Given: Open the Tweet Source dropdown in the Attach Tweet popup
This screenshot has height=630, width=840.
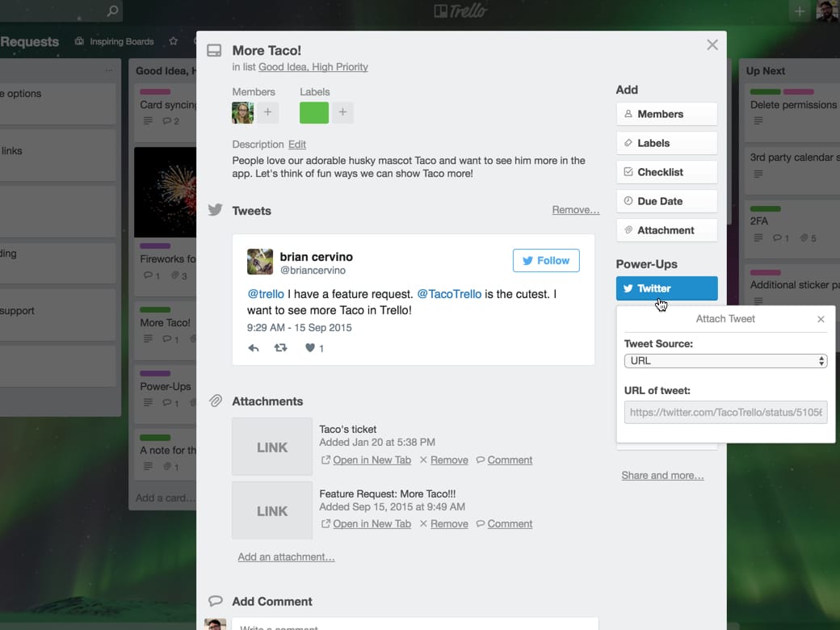Looking at the screenshot, I should (x=724, y=361).
